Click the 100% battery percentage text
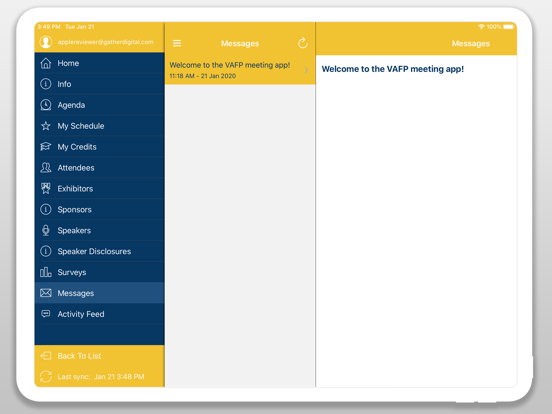 (494, 27)
